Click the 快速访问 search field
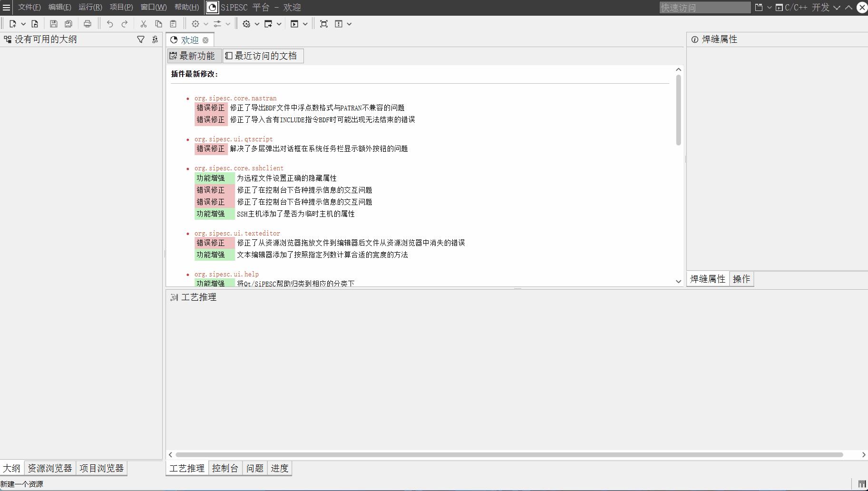Image resolution: width=868 pixels, height=491 pixels. [704, 8]
